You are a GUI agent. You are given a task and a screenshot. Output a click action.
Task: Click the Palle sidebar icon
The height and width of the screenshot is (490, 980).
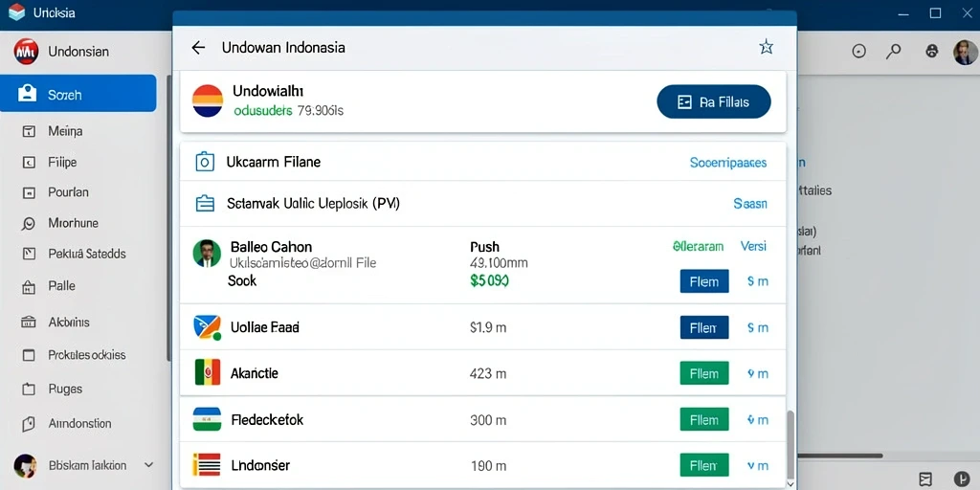tap(28, 287)
